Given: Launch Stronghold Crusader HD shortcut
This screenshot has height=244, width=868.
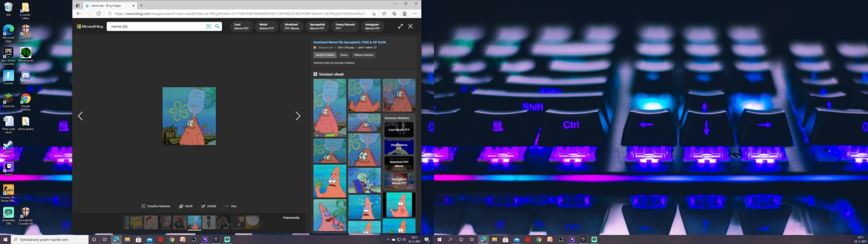Looking at the screenshot, I should click(25, 215).
